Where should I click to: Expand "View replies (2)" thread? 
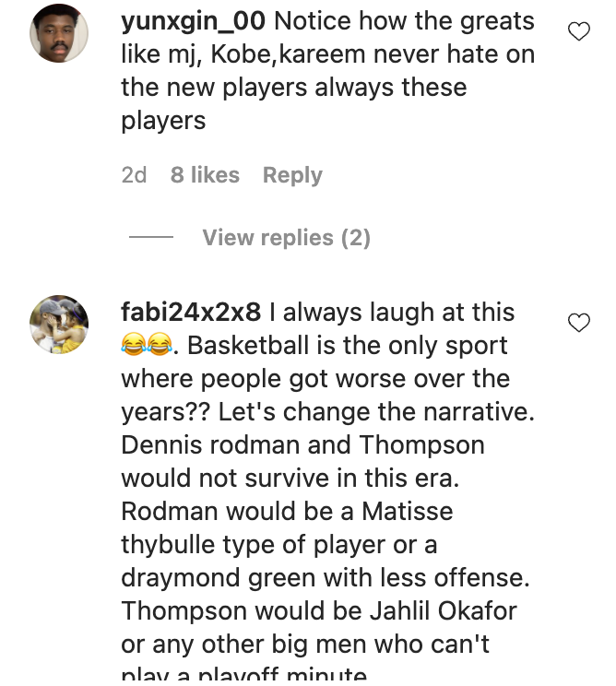(286, 238)
